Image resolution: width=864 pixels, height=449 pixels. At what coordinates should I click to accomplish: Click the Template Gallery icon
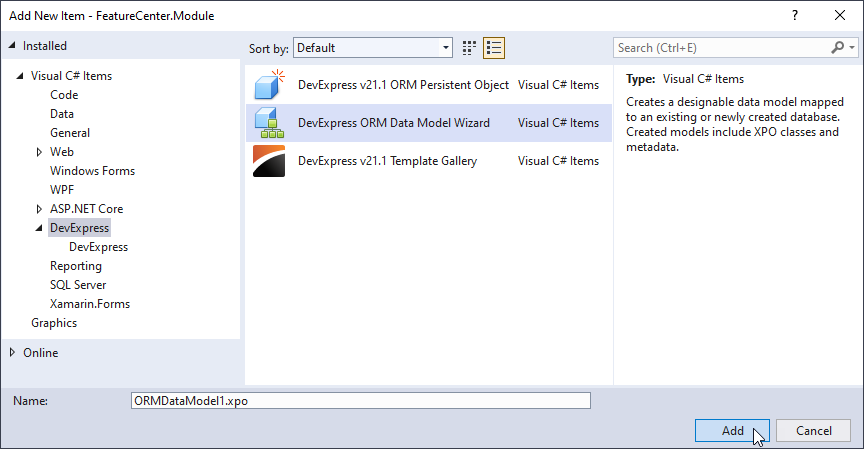pyautogui.click(x=269, y=161)
